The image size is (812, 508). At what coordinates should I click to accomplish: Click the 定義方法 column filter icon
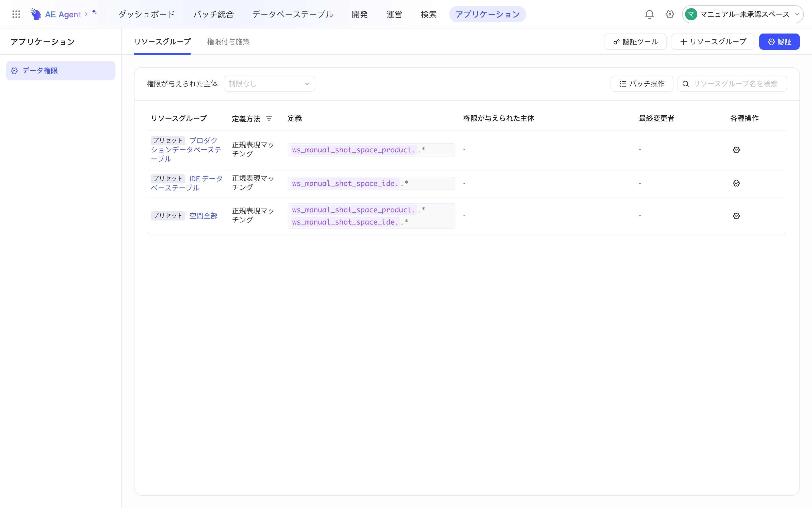tap(269, 119)
